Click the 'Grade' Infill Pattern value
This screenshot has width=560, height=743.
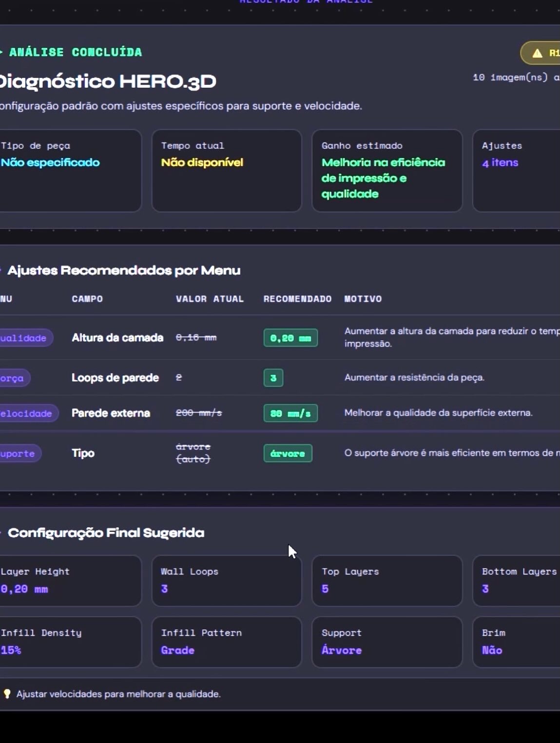coord(177,650)
